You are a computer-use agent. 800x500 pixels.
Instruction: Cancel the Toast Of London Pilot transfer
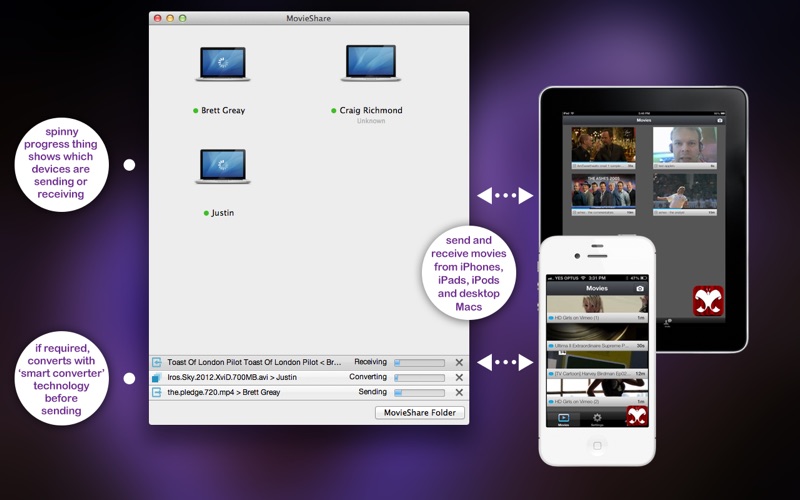coord(459,362)
